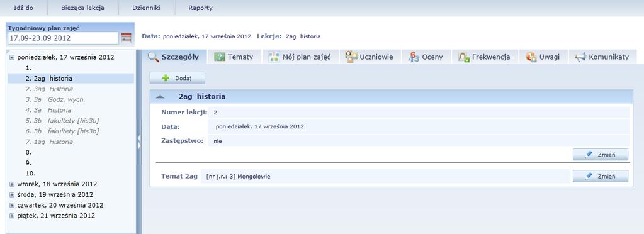The width and height of the screenshot is (644, 234).
Task: Click Numer lekcji value 2
Action: pos(215,112)
